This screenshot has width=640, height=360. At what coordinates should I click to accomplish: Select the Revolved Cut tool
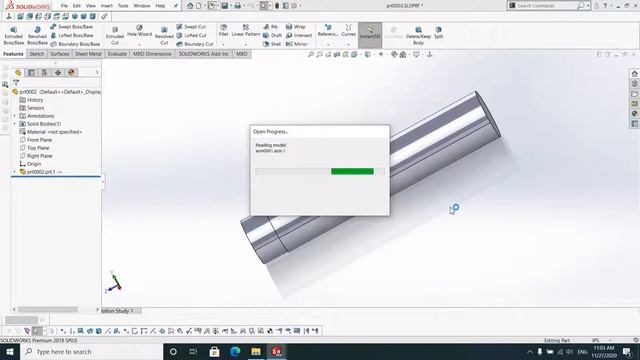(x=164, y=36)
